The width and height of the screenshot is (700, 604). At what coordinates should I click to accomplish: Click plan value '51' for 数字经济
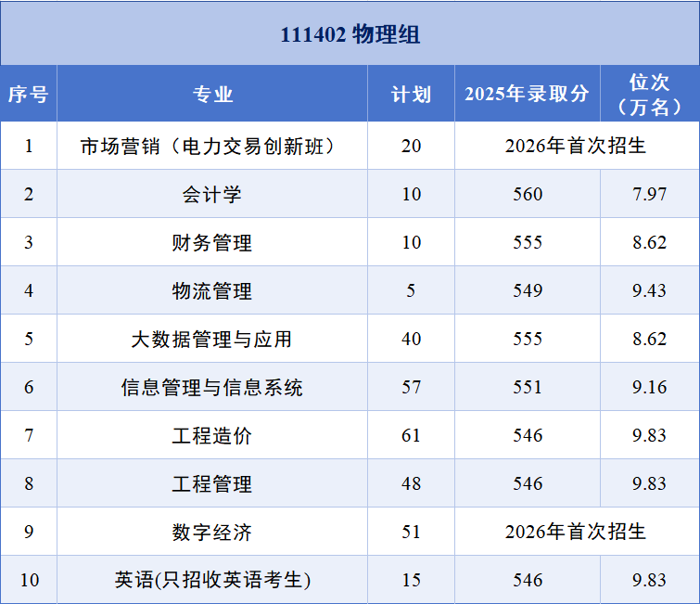pos(411,532)
